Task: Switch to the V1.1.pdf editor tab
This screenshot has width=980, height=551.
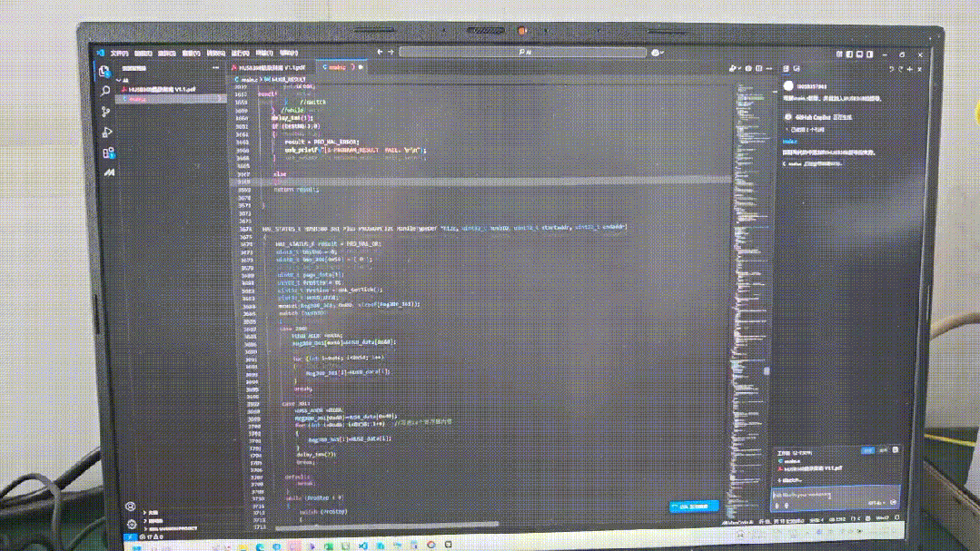Action: 270,67
